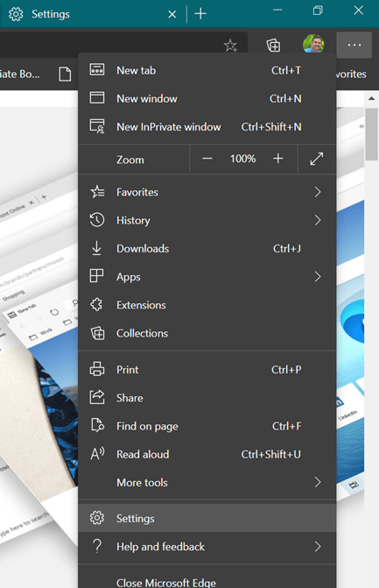The image size is (379, 588).
Task: Click the Print printer icon
Action: tap(97, 369)
